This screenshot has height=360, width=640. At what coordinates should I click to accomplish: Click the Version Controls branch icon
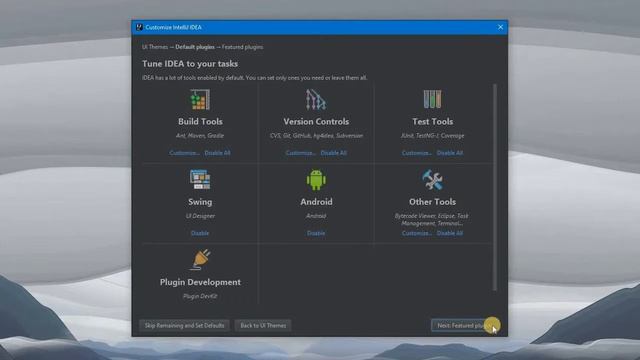(316, 100)
